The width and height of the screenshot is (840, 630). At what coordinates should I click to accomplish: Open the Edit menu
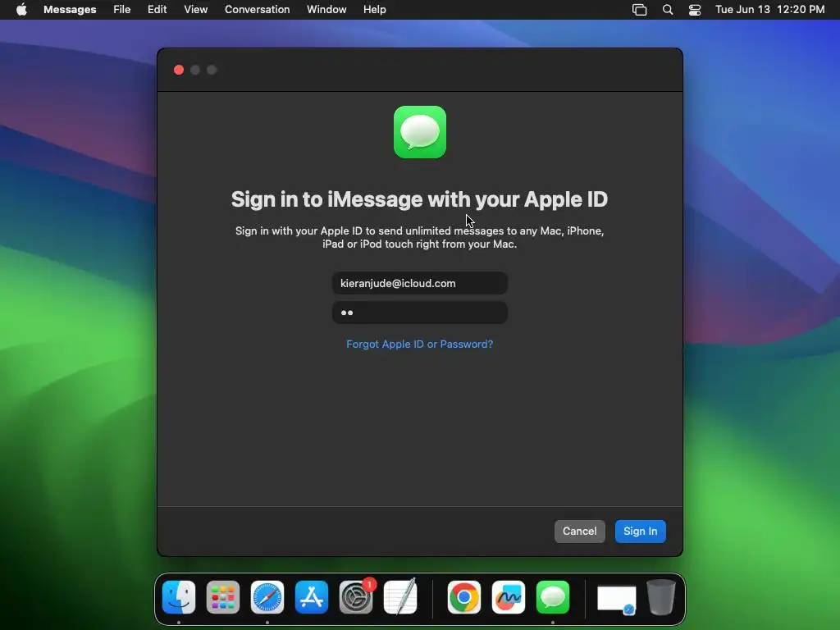(157, 9)
